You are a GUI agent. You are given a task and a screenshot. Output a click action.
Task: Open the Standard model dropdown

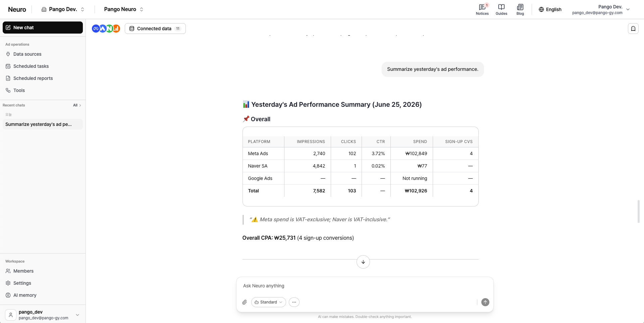point(268,302)
